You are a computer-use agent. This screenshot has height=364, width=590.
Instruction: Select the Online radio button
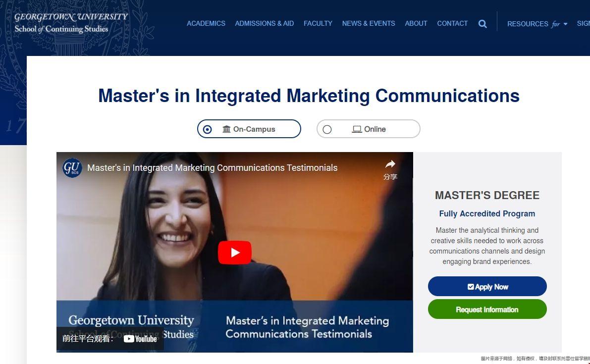coord(327,129)
